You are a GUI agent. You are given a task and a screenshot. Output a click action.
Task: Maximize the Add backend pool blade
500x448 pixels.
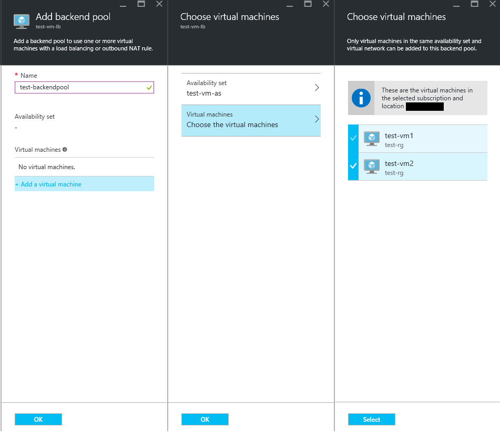(x=141, y=4)
